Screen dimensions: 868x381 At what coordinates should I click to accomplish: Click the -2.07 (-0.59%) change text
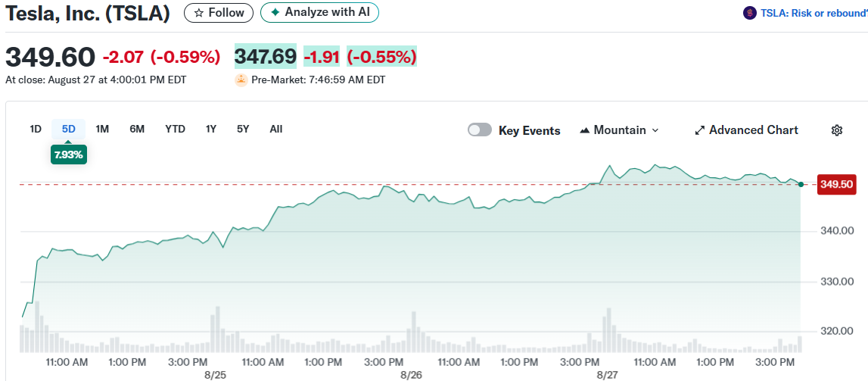[x=161, y=57]
